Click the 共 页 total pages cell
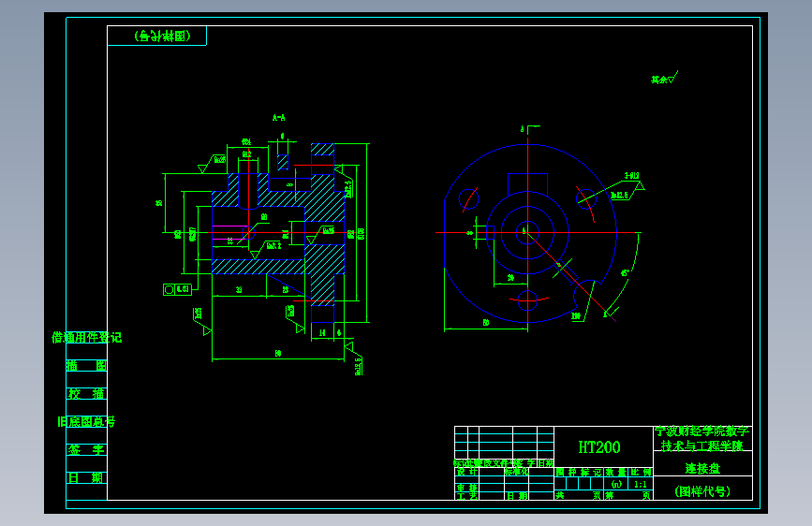The image size is (812, 526). tap(579, 495)
